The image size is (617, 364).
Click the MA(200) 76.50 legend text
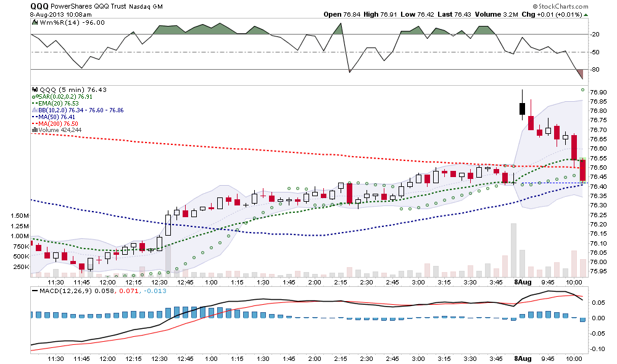58,123
